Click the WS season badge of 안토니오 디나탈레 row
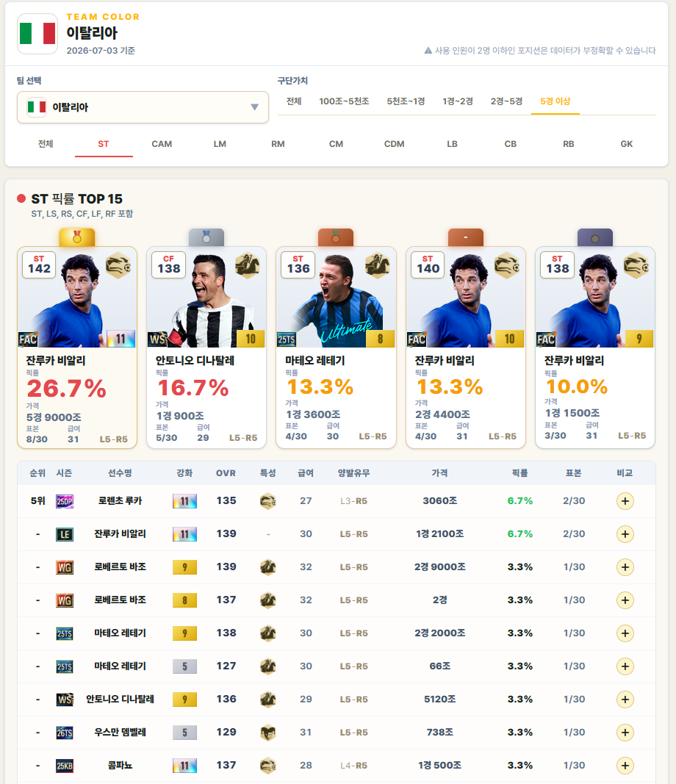The image size is (676, 784). coord(65,699)
